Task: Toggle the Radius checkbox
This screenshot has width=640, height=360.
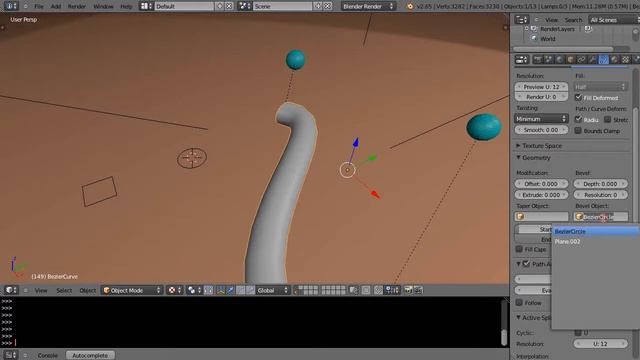Action: [578, 119]
